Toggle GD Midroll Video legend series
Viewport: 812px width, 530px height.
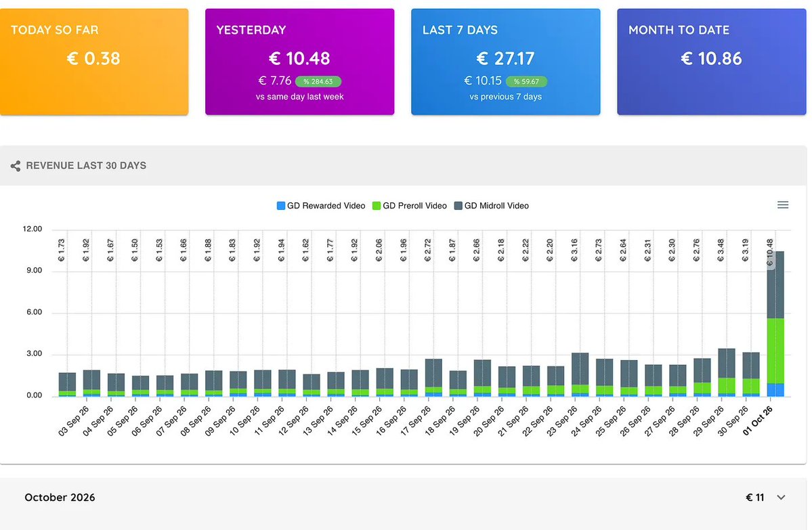click(492, 206)
